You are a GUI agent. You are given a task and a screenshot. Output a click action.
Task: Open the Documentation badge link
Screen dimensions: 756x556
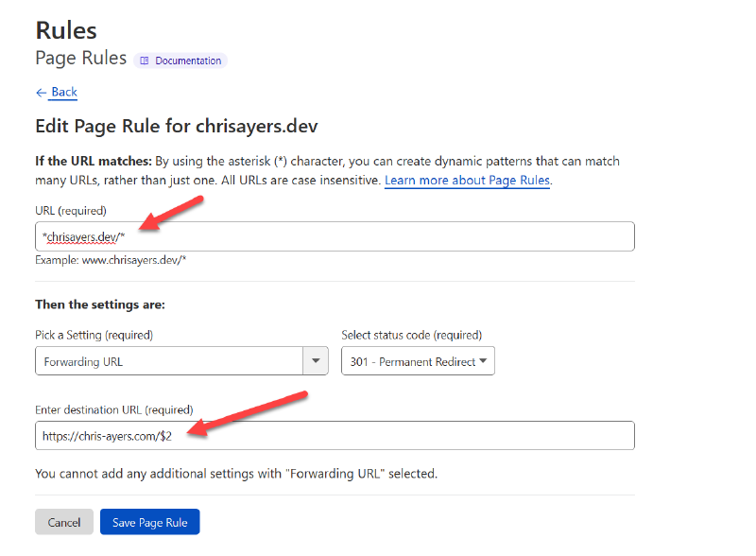[180, 61]
